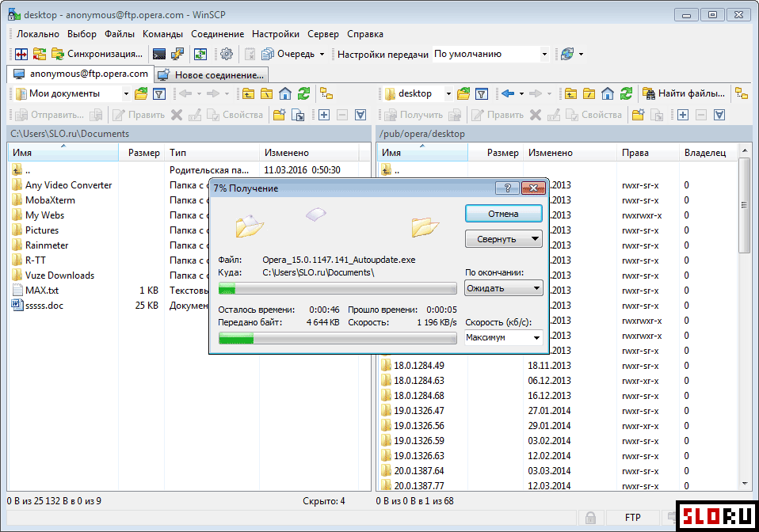The height and width of the screenshot is (532, 759).
Task: Click the help question-mark button in transfer dialog
Action: (x=507, y=188)
